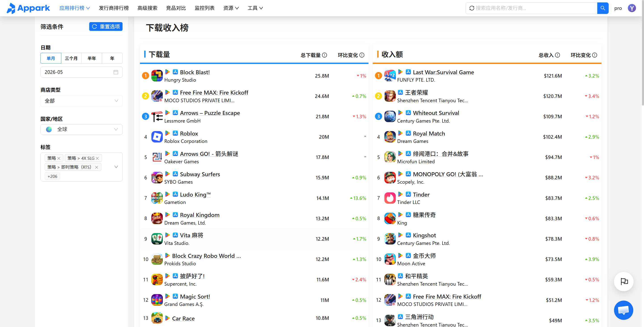Click info icon next to 总收入
The height and width of the screenshot is (327, 644).
coord(557,55)
